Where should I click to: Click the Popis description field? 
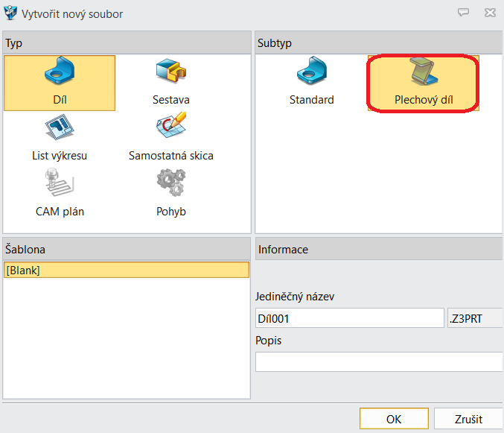coord(379,362)
